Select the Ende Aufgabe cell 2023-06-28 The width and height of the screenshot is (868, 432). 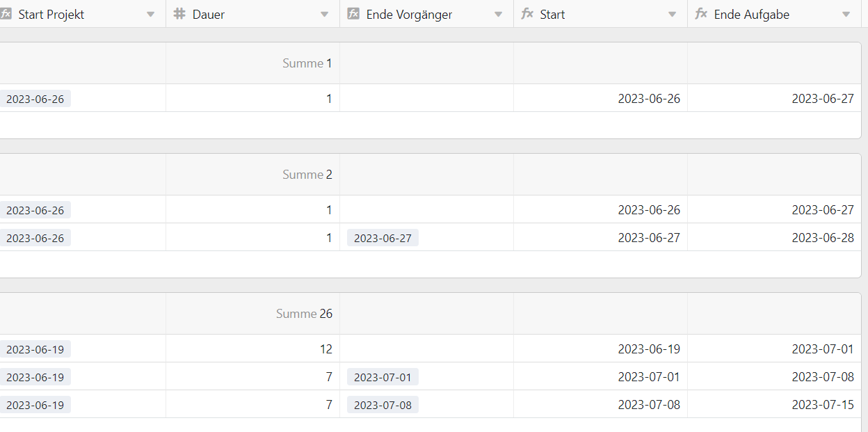pos(822,238)
